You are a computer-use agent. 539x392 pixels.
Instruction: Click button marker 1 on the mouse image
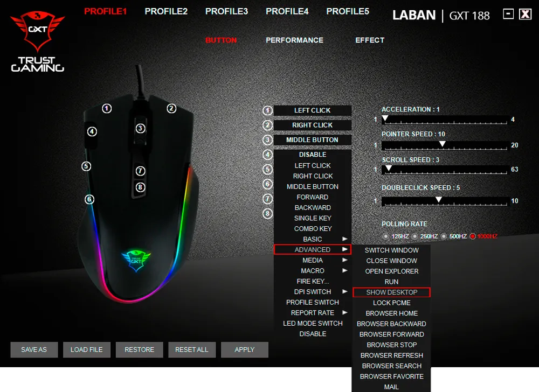coord(107,109)
